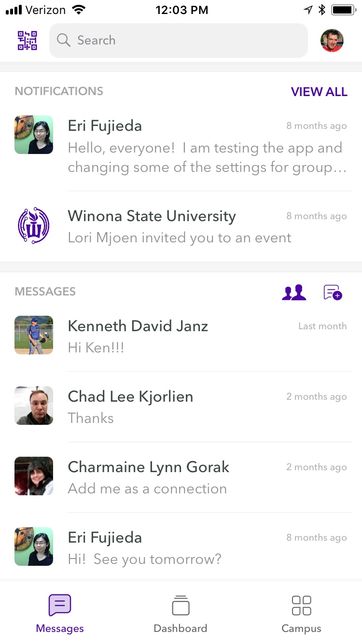The image size is (362, 644).
Task: Open Kenneth David Janz conversation
Action: (207, 336)
